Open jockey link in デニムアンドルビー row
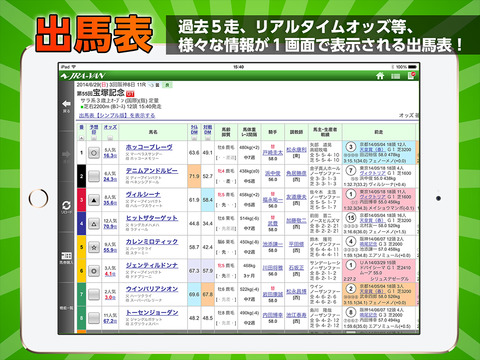The height and width of the screenshot is (360, 480). coord(273,173)
